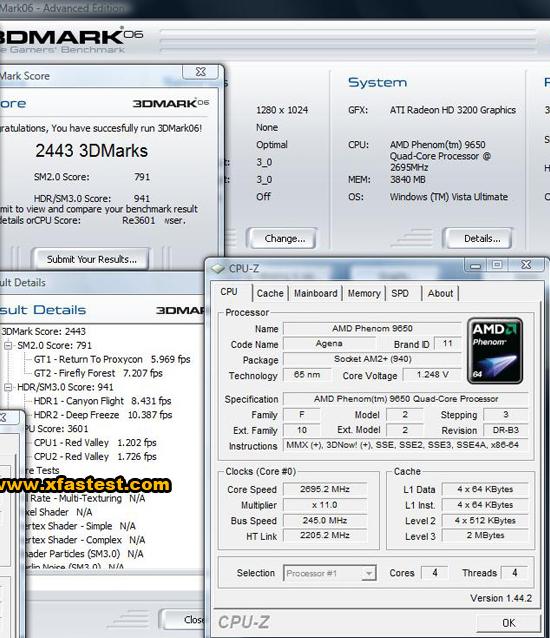Close the 3DMark Score dialog
This screenshot has width=550, height=638.
click(x=201, y=72)
